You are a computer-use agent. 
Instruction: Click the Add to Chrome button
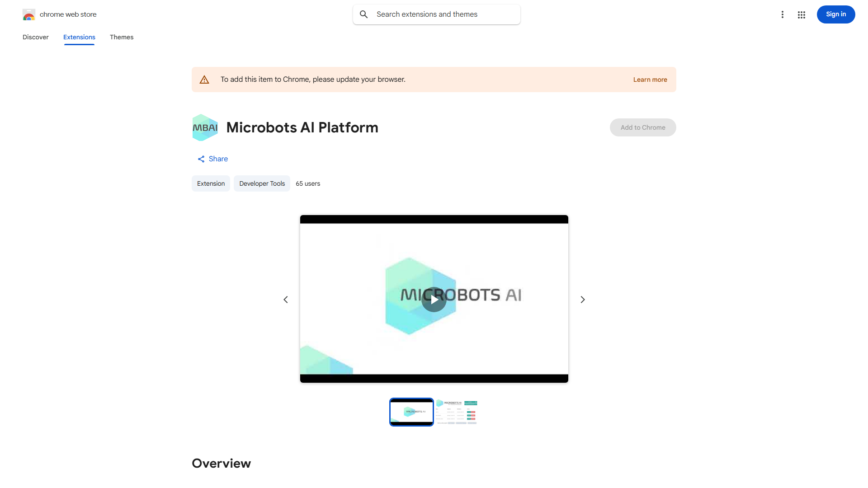(x=642, y=127)
